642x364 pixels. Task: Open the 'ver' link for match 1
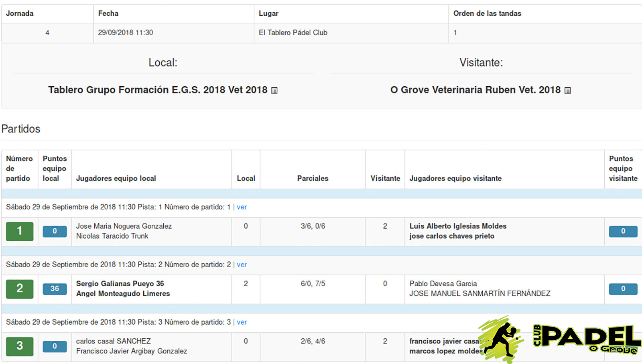(x=242, y=207)
